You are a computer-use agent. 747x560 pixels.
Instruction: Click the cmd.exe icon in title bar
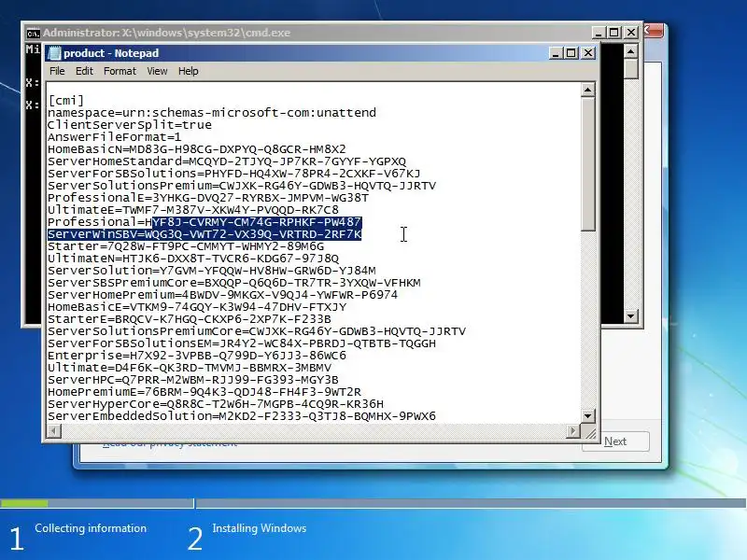pos(33,33)
